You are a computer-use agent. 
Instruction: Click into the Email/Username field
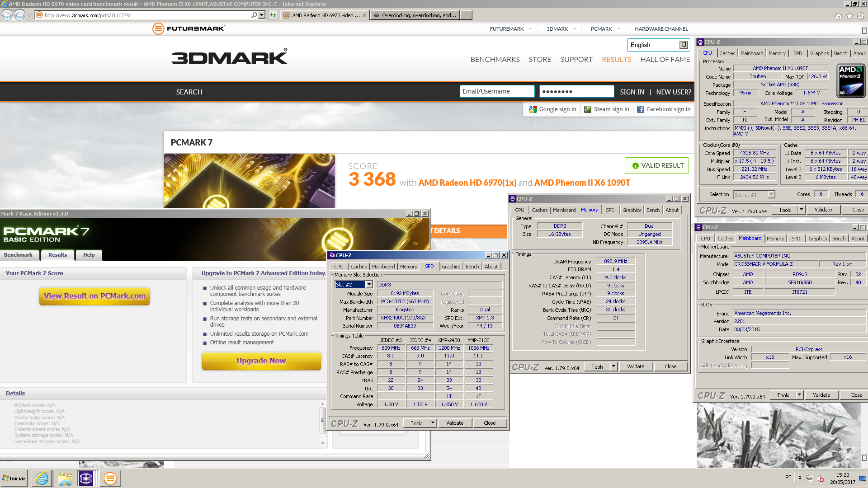(497, 91)
